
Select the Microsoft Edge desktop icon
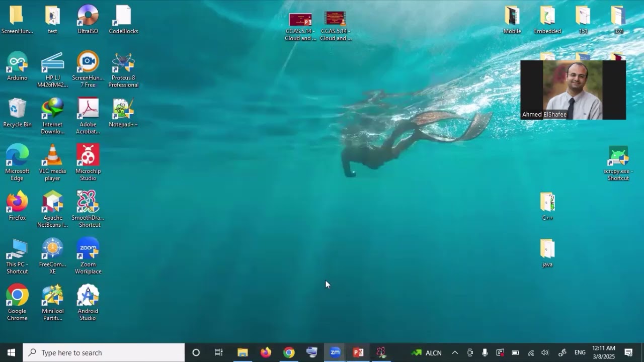tap(17, 163)
